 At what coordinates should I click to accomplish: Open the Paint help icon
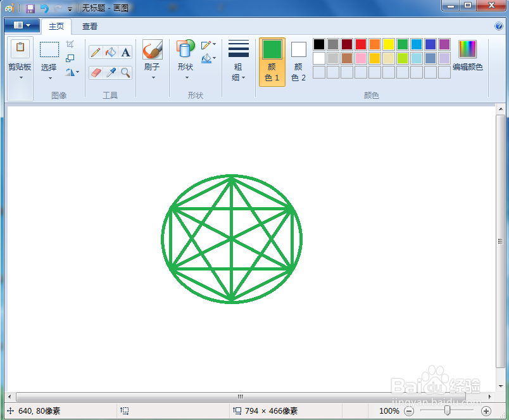(x=499, y=27)
